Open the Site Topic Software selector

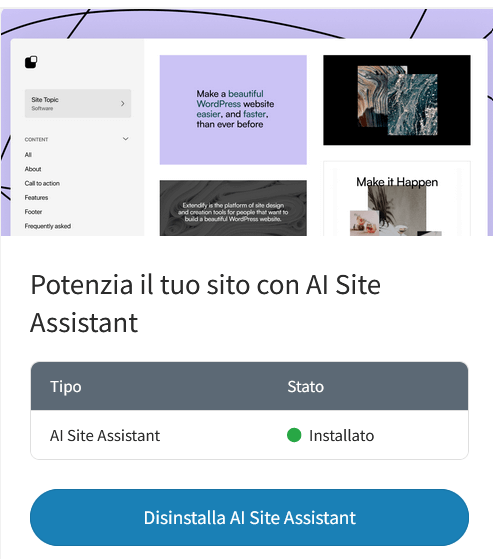78,103
